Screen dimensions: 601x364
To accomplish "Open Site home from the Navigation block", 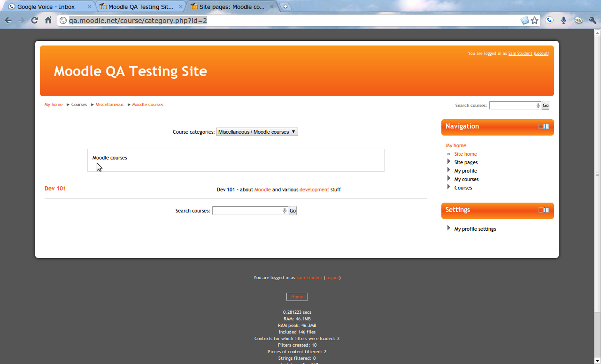I will click(x=465, y=154).
